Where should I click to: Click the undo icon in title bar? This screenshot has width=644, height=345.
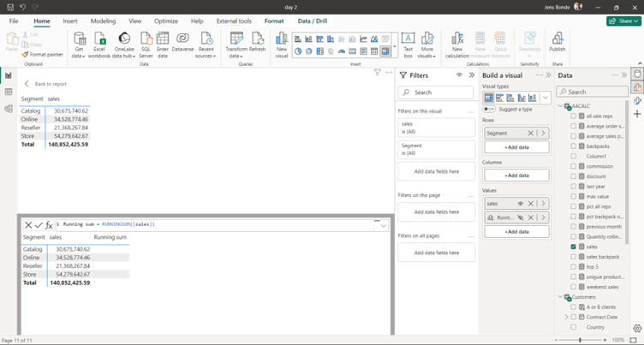click(23, 8)
